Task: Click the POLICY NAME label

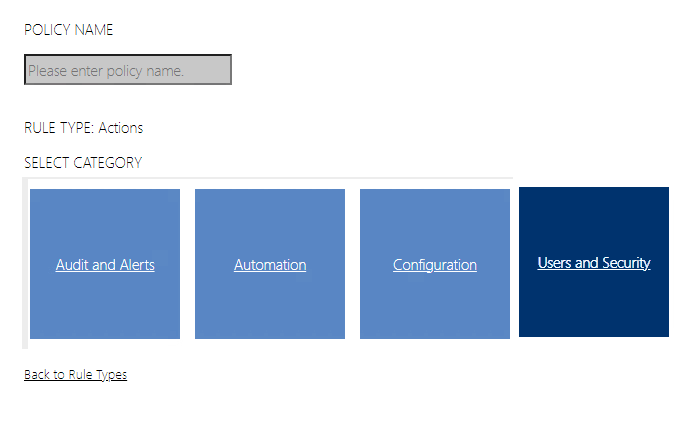Action: tap(69, 30)
